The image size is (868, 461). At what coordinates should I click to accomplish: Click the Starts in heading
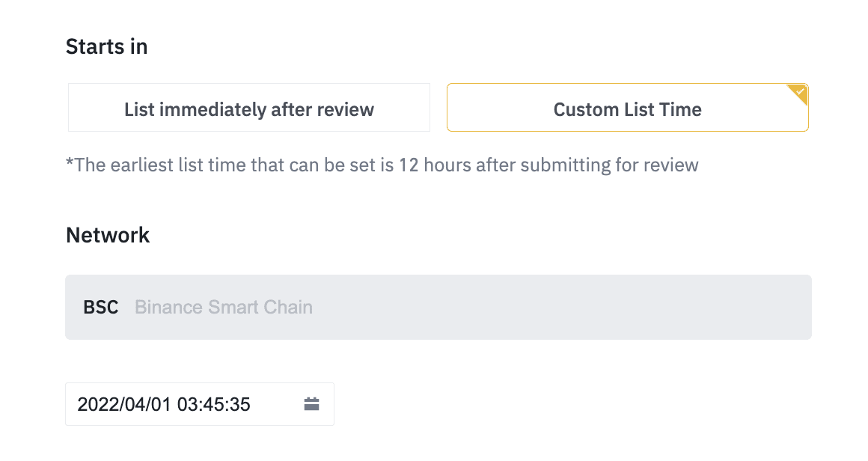tap(106, 46)
